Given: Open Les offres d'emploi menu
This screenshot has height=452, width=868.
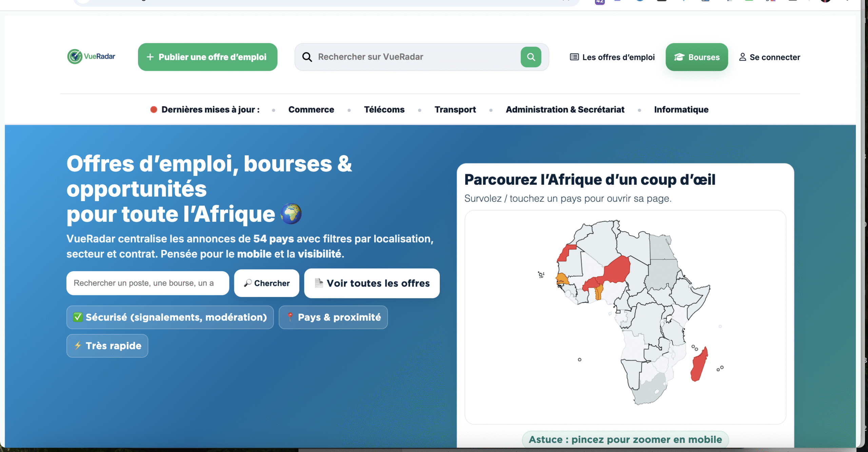Looking at the screenshot, I should 612,57.
